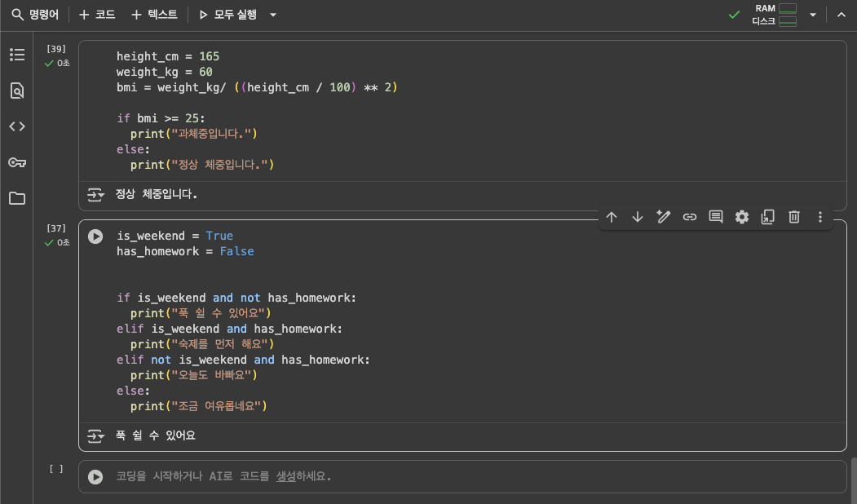Click the execution count [37] label
The width and height of the screenshot is (857, 504).
56,228
